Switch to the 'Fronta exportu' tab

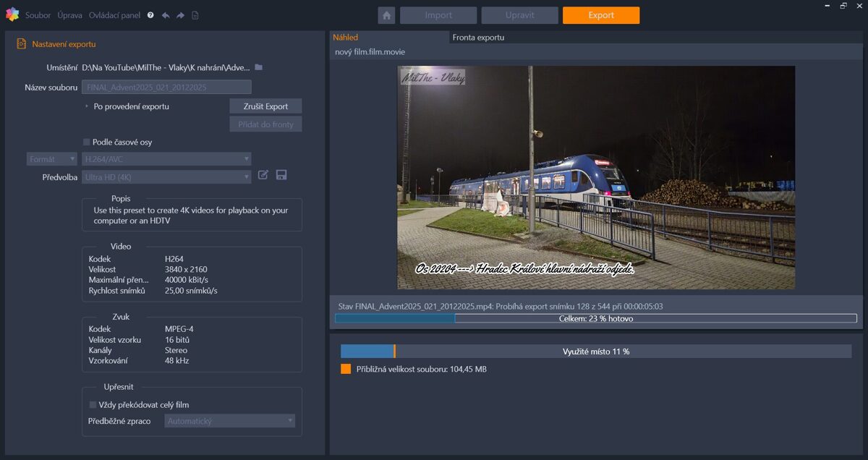pyautogui.click(x=478, y=38)
